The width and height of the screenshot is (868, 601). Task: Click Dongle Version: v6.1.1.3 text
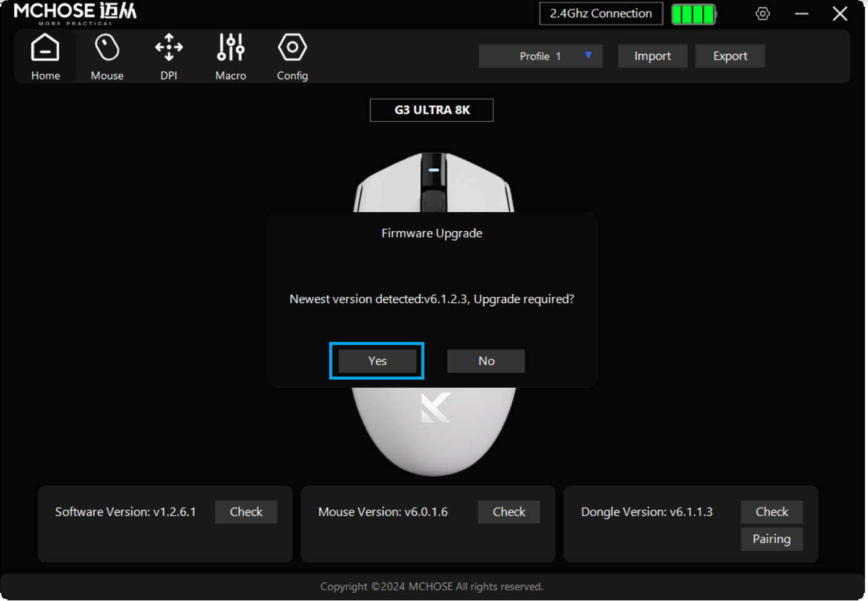click(x=647, y=512)
